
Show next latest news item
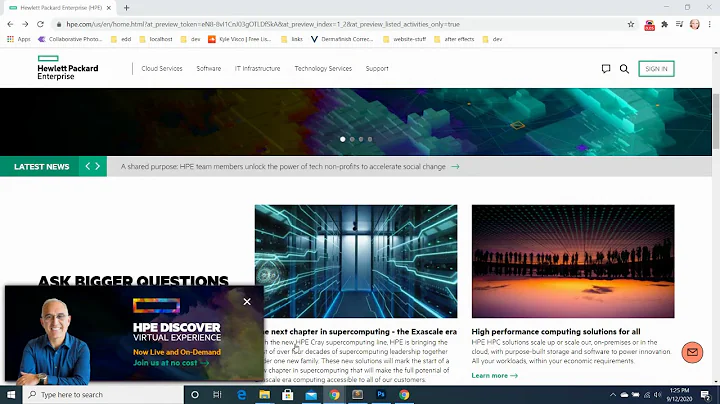tap(97, 166)
